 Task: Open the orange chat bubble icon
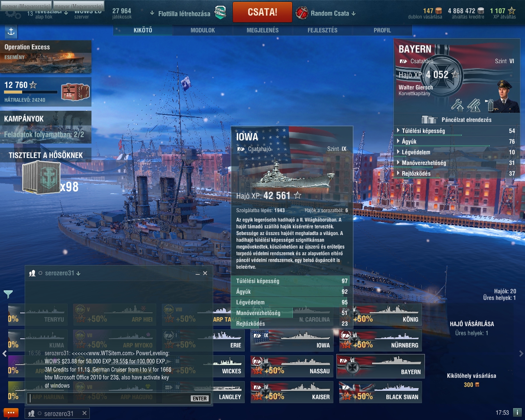tap(11, 413)
